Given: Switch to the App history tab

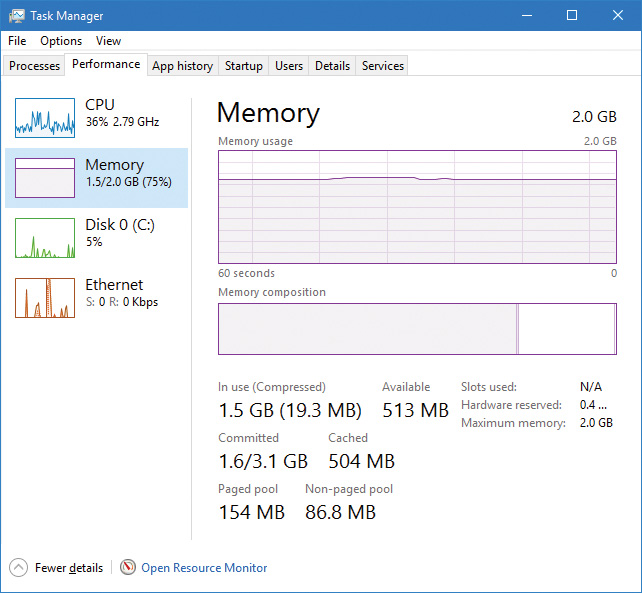Looking at the screenshot, I should (x=182, y=66).
